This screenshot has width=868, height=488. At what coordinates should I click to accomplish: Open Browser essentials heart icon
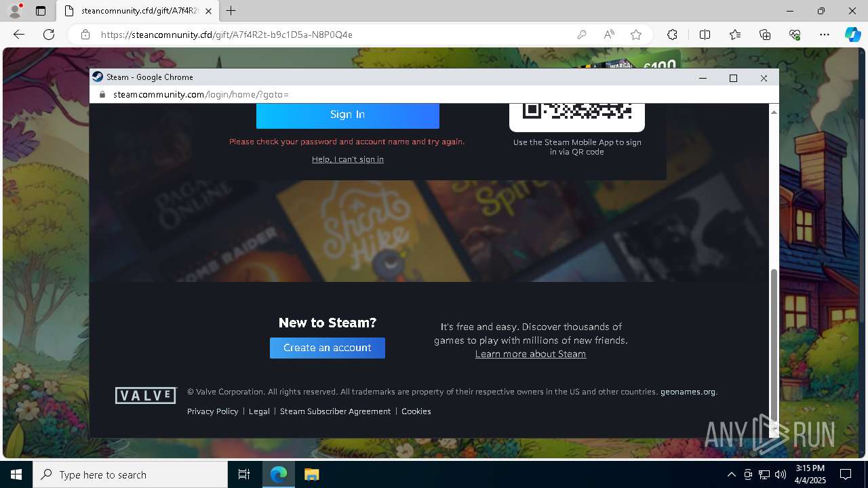click(795, 35)
